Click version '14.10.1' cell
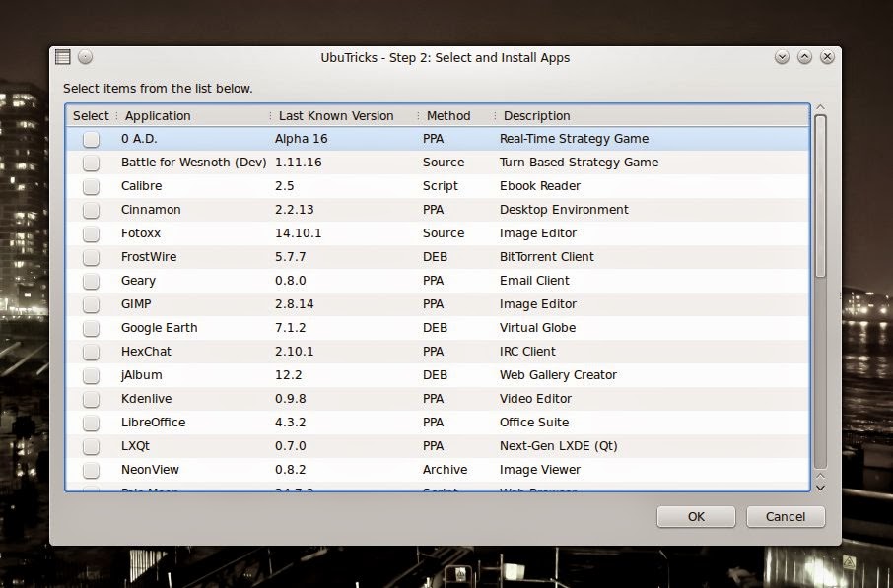Viewport: 893px width, 588px height. (x=298, y=233)
